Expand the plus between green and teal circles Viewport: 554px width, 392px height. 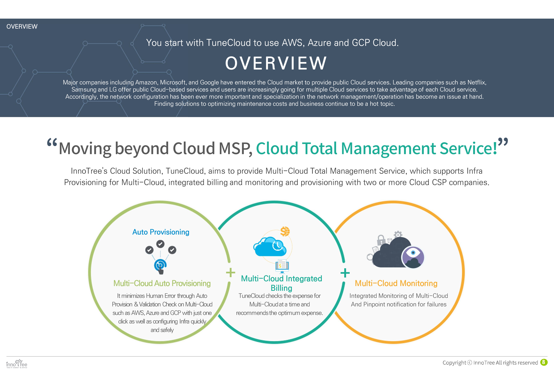[231, 272]
